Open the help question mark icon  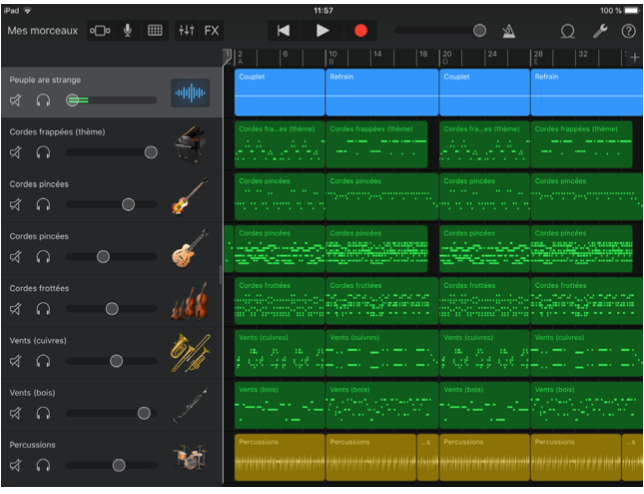628,31
